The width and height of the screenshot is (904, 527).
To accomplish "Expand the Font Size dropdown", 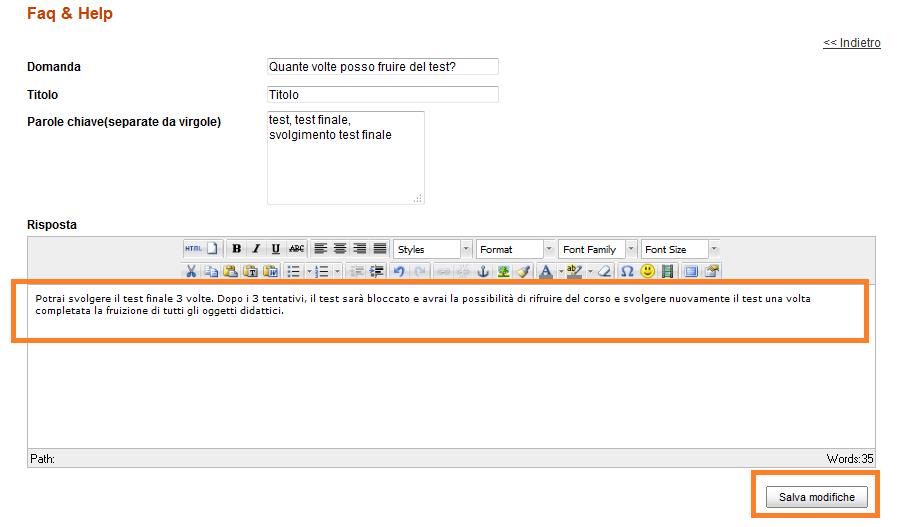I will pyautogui.click(x=680, y=249).
